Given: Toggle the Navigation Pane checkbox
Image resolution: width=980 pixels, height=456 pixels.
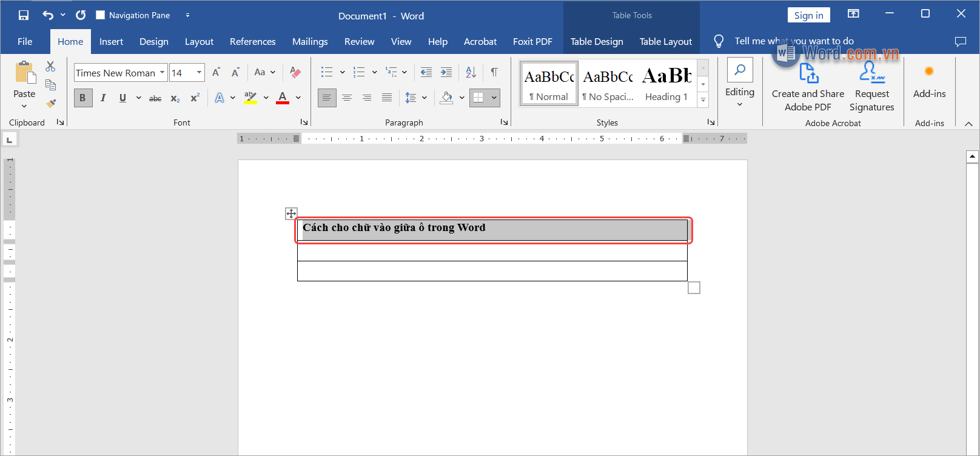Looking at the screenshot, I should pyautogui.click(x=101, y=15).
